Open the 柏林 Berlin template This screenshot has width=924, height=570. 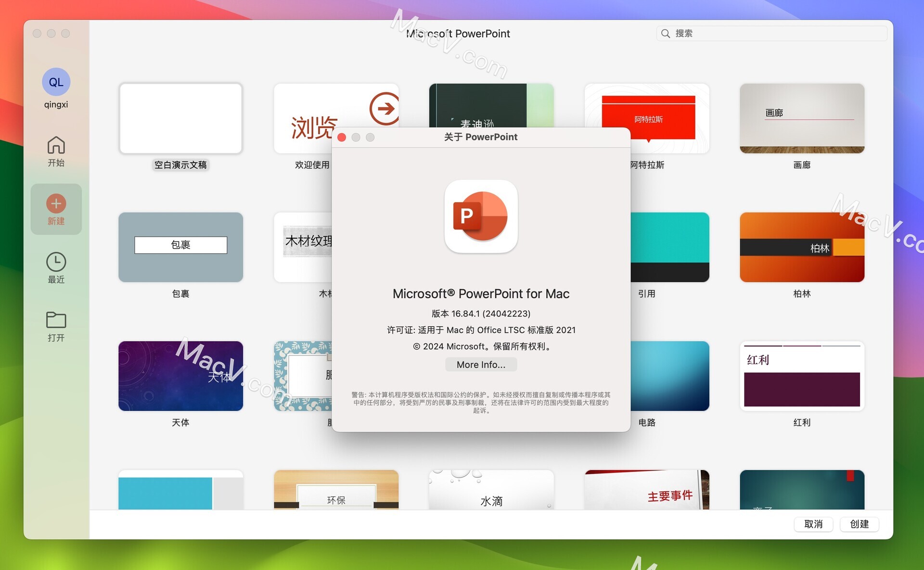(802, 247)
